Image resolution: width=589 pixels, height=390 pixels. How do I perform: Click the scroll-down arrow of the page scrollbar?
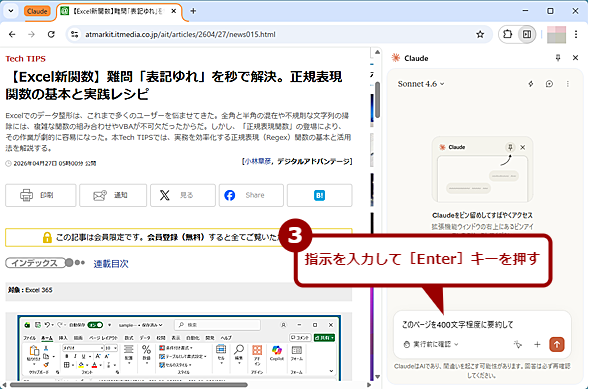click(377, 376)
